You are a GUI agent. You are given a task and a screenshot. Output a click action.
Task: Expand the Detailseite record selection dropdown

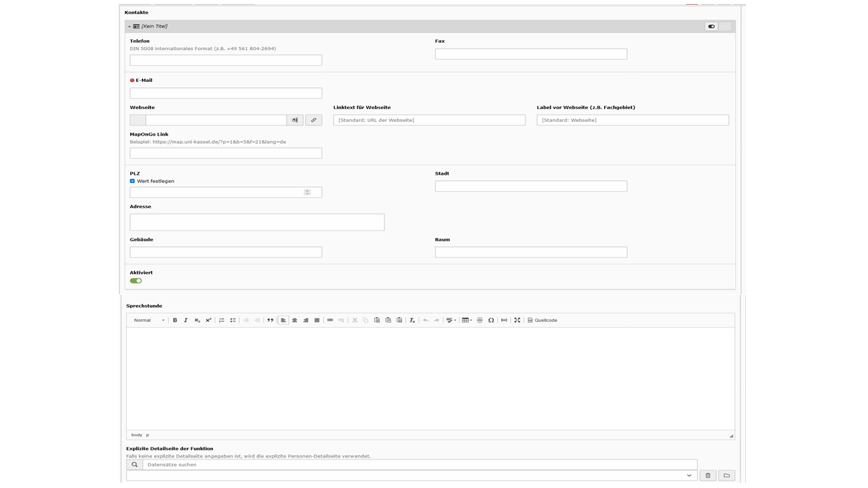[689, 476]
